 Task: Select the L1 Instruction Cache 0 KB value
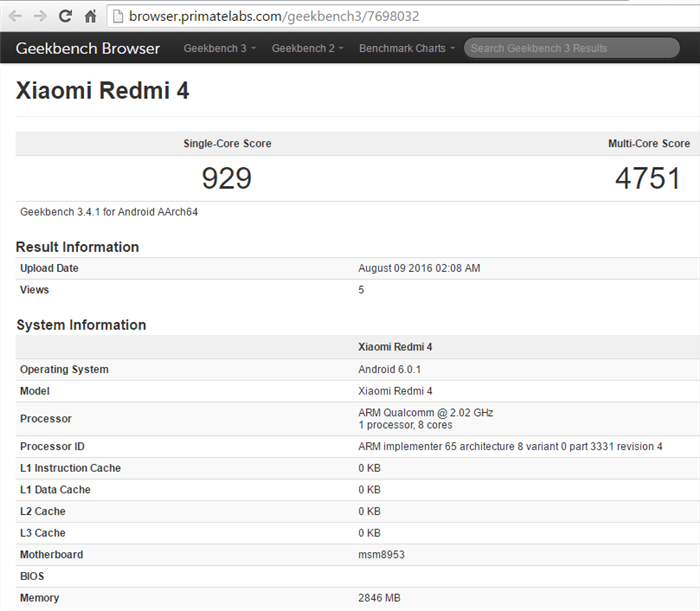369,468
